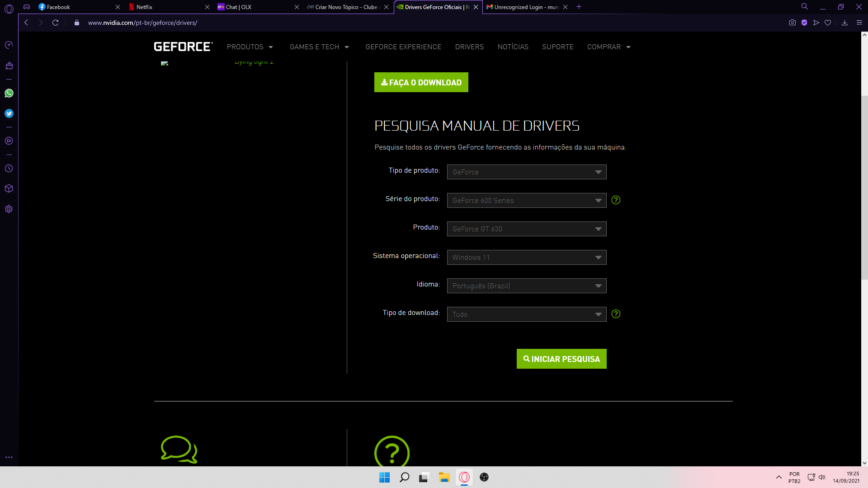Open WhatsApp in the sidebar
The width and height of the screenshot is (868, 488).
(9, 93)
